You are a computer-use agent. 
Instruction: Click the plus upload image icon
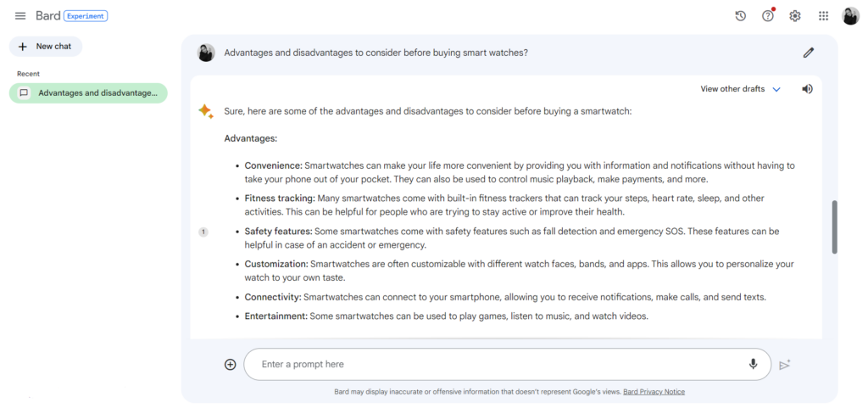(x=231, y=365)
